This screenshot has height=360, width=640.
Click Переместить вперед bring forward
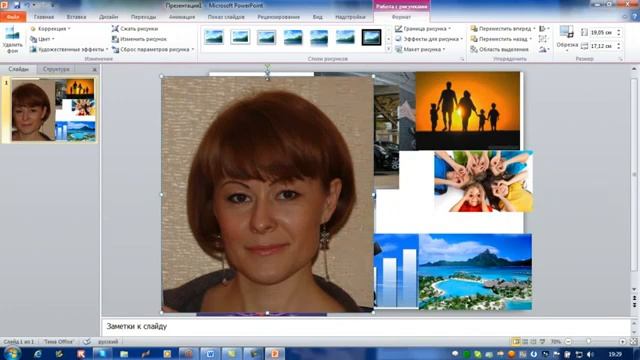point(503,29)
